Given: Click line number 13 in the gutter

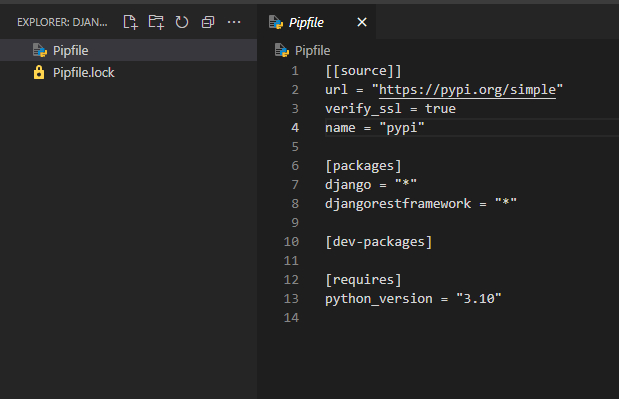Looking at the screenshot, I should coord(291,299).
